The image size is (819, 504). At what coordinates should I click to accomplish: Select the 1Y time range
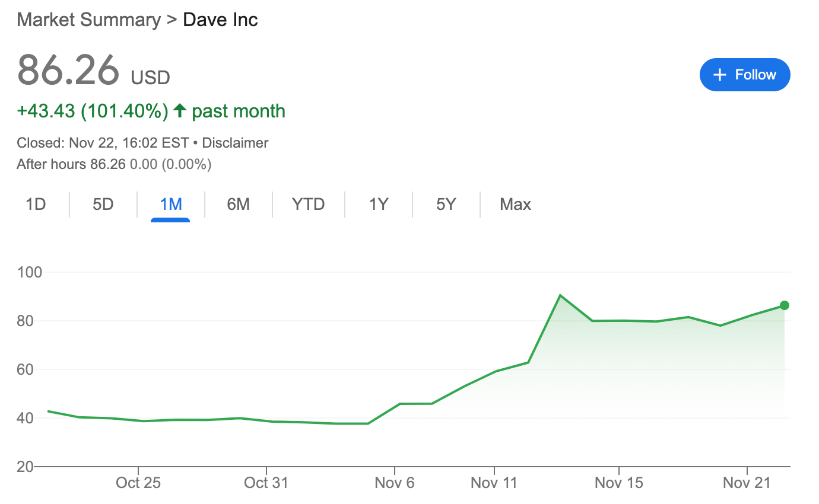[x=378, y=205]
